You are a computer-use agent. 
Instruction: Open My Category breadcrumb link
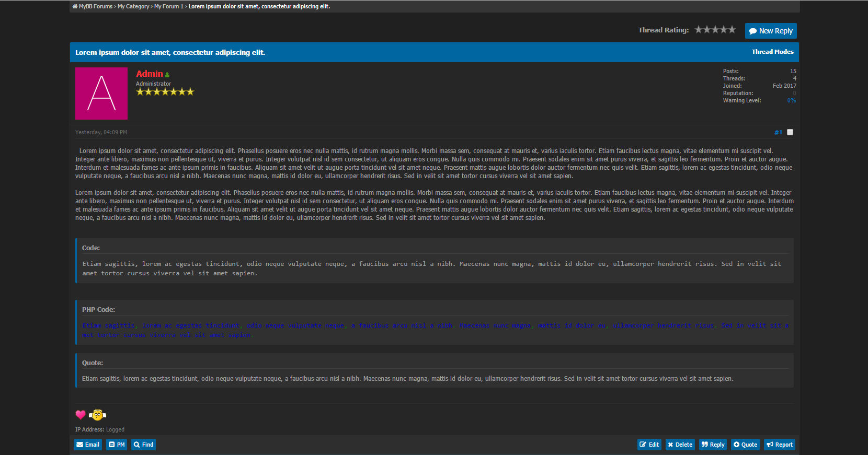pyautogui.click(x=133, y=7)
